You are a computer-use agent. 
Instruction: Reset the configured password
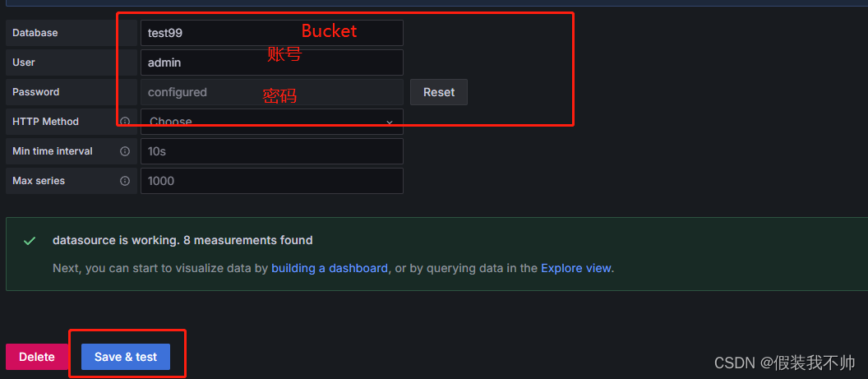click(x=438, y=92)
